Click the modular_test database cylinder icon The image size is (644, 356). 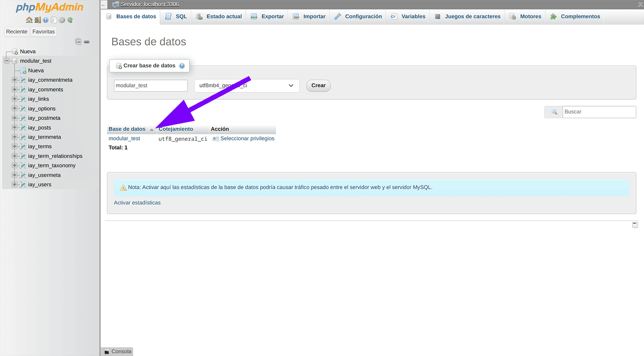tap(15, 61)
